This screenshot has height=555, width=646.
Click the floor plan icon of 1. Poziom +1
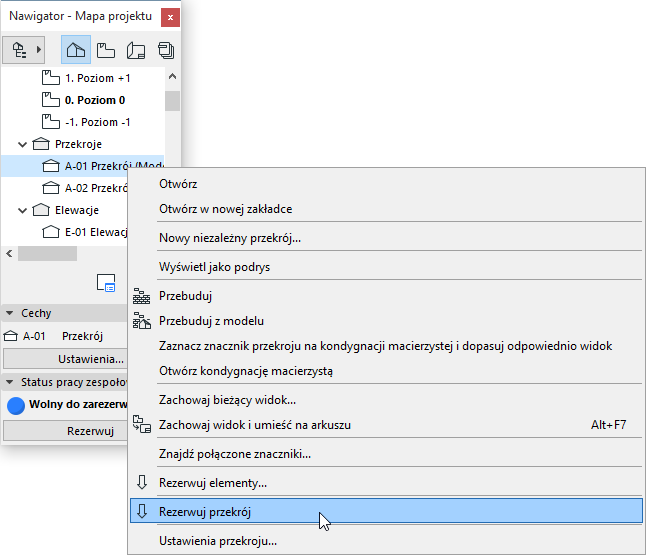[51, 77]
